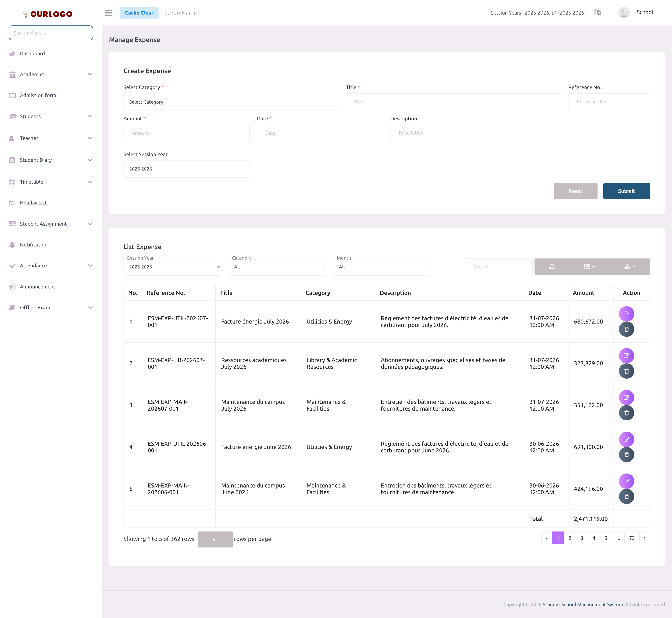Open the Holiday List menu entry

[x=33, y=203]
